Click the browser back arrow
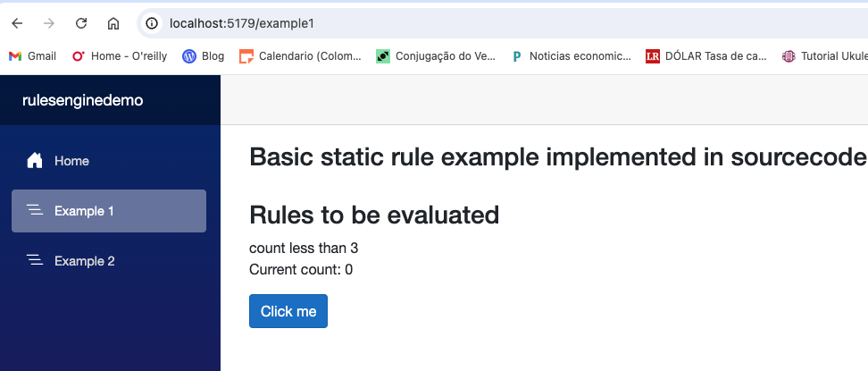 pyautogui.click(x=17, y=23)
